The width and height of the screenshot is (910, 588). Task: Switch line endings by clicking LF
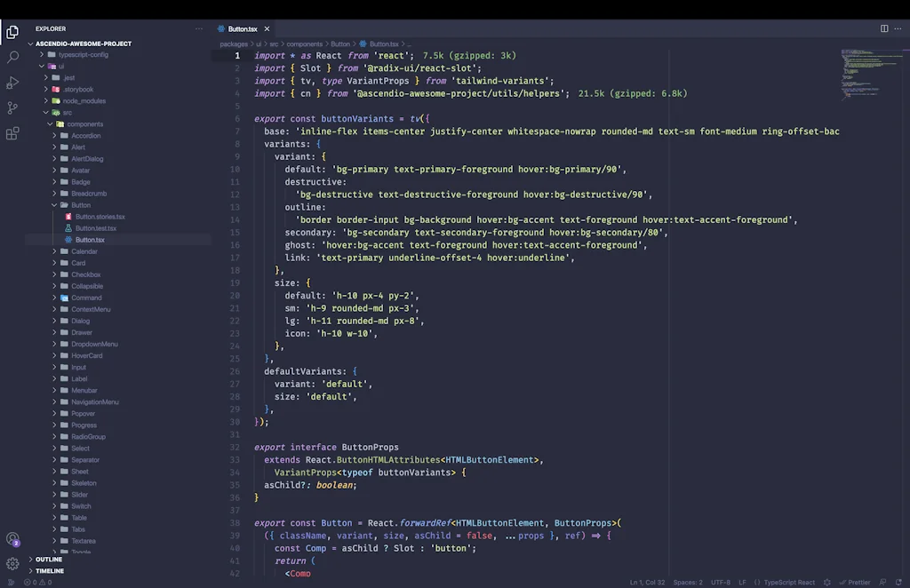point(744,582)
